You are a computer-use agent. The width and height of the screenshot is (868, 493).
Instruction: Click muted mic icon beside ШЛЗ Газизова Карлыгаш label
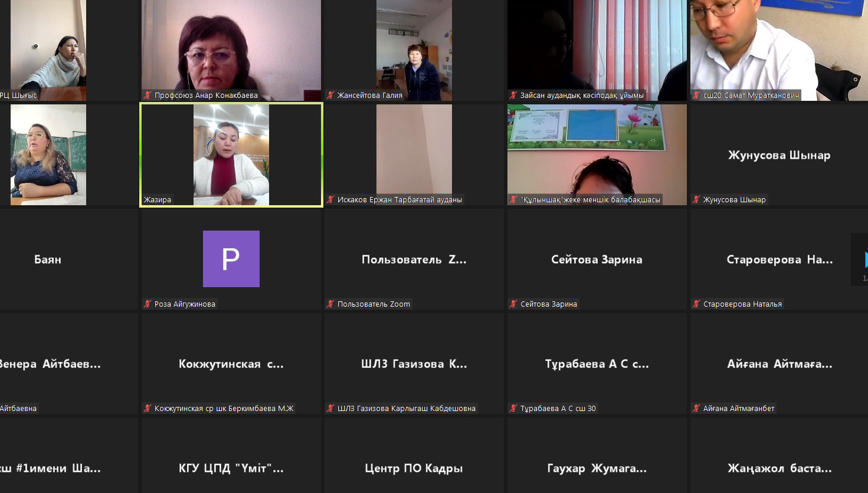point(330,408)
